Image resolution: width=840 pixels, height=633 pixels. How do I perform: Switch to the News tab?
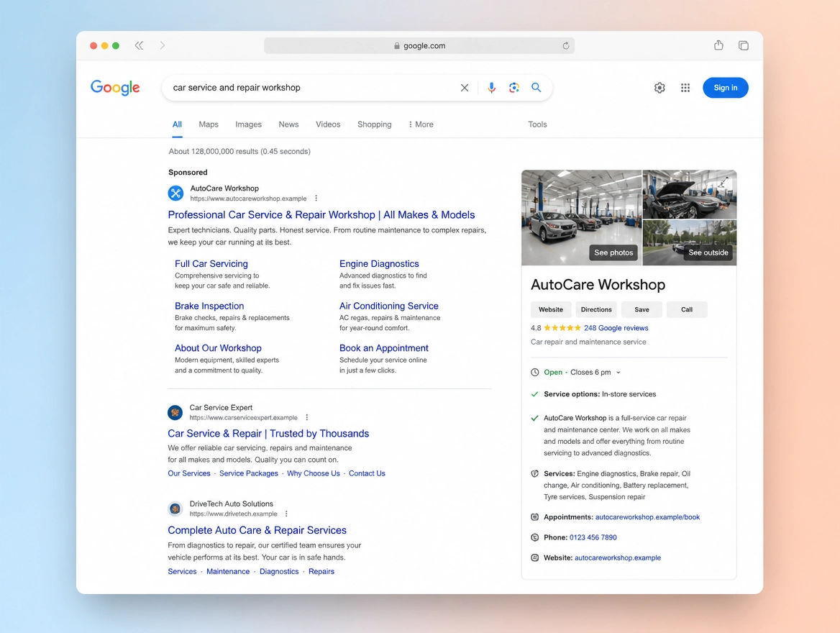[289, 124]
